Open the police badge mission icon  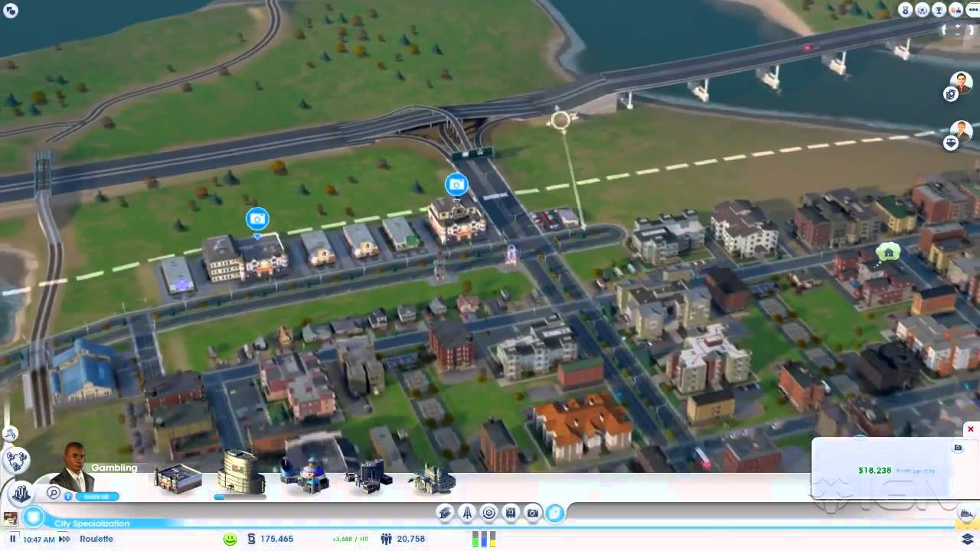951,143
